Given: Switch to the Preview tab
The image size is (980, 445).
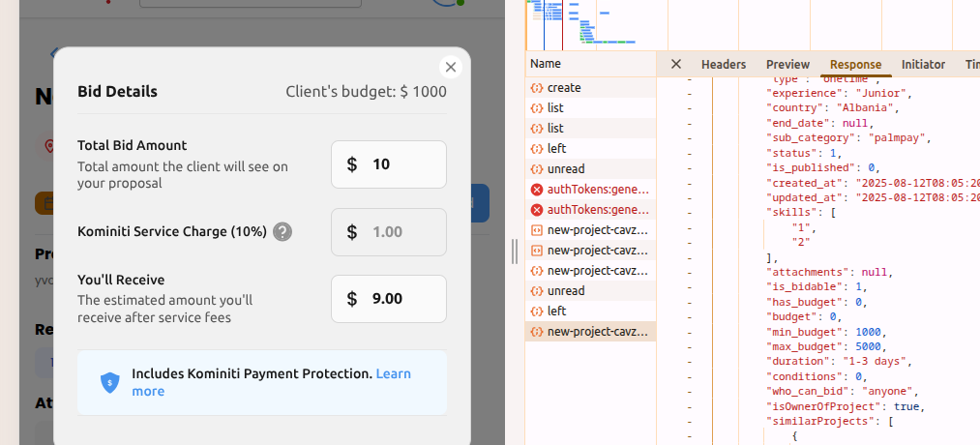Looking at the screenshot, I should tap(787, 65).
